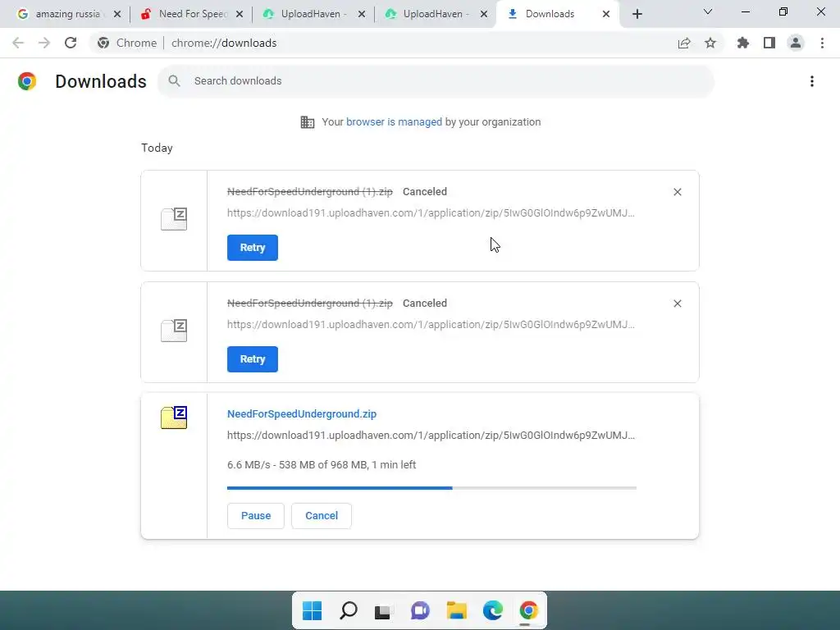Screen dimensions: 840x630
Task: Click the browser forward arrow
Action: (x=44, y=43)
